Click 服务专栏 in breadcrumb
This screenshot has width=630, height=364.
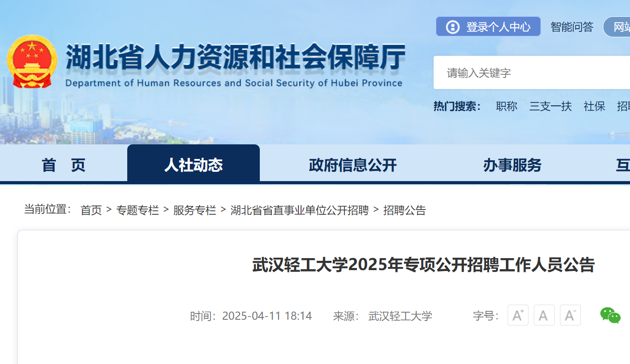click(x=195, y=210)
